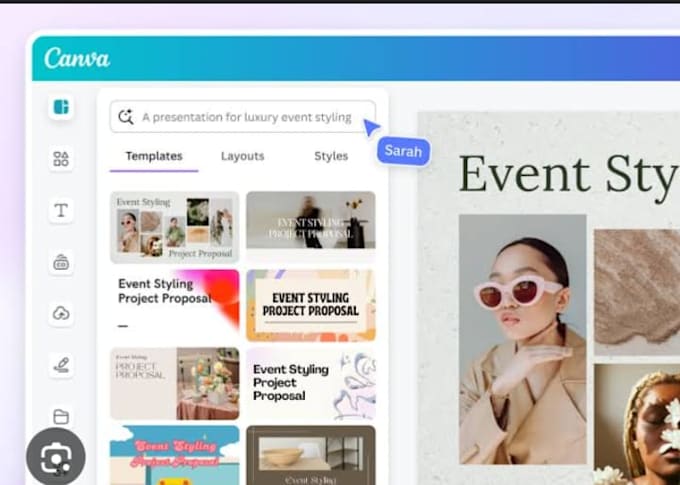Open the Brand kit sidebar icon
The width and height of the screenshot is (680, 485).
coord(61,262)
